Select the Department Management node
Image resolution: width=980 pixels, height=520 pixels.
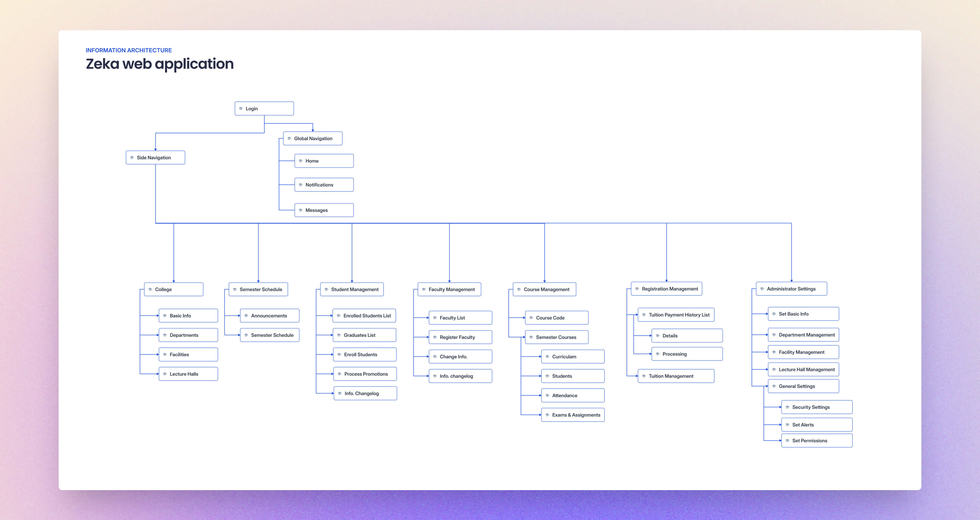click(x=804, y=335)
